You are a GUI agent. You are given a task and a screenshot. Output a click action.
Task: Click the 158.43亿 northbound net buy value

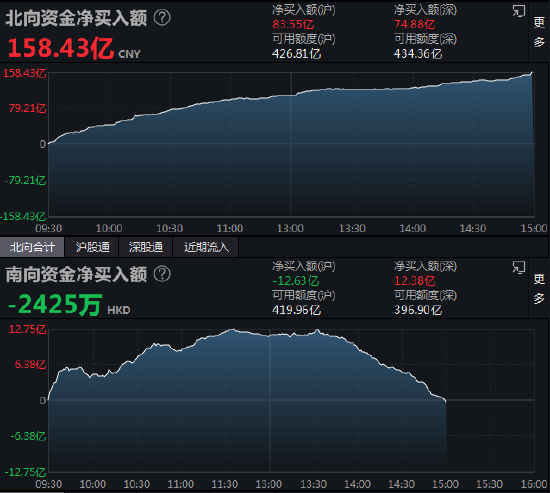[61, 48]
